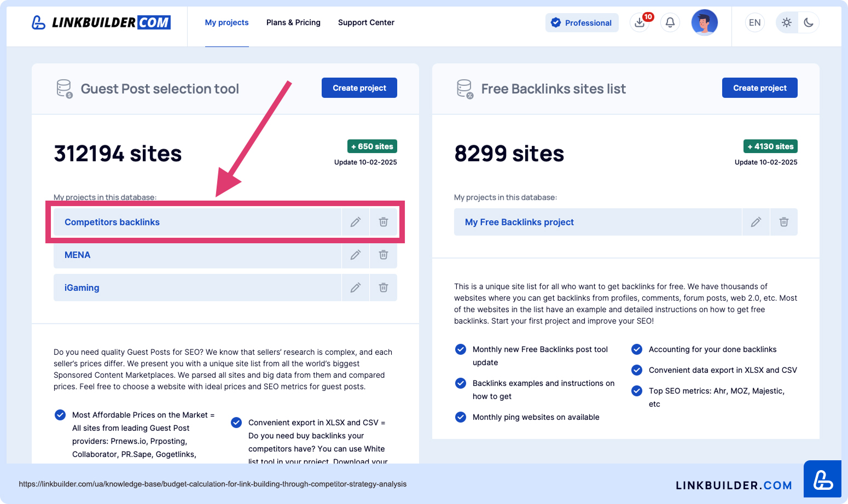
Task: Open the downloads icon with 10 badge
Action: coord(640,23)
